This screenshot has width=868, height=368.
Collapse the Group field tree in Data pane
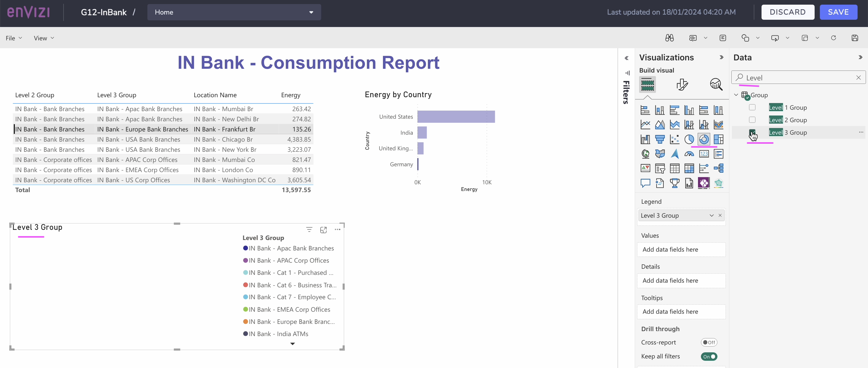click(x=736, y=95)
